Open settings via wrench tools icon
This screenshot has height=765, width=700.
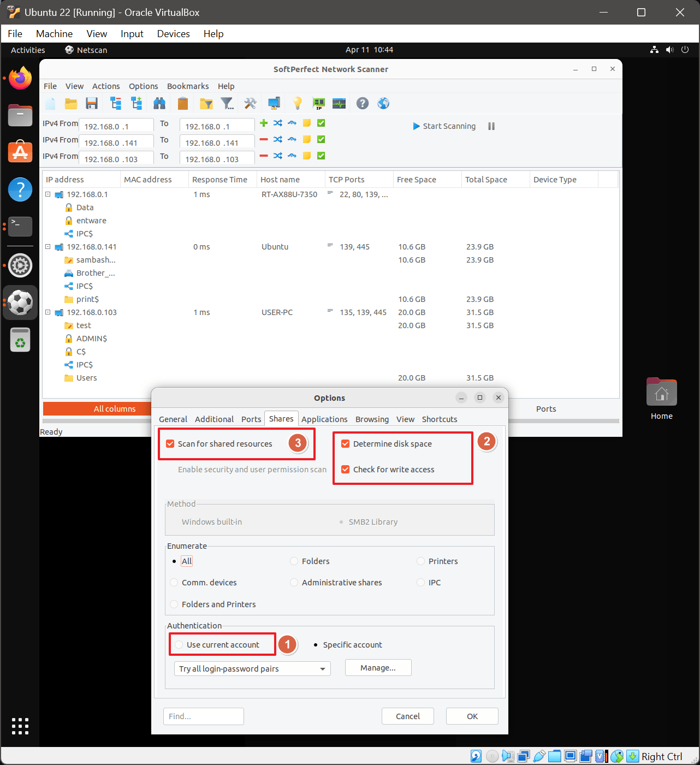[x=250, y=103]
